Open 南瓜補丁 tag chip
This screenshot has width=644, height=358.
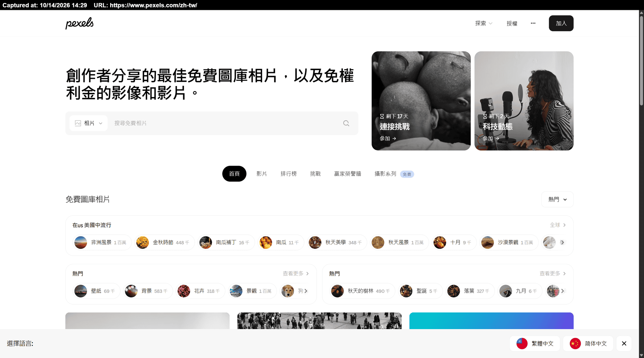pos(226,242)
